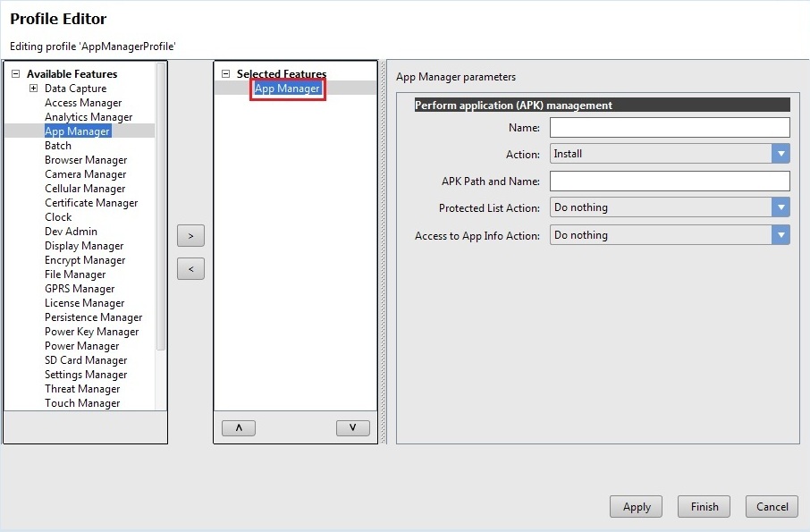
Task: Click the left-arrow remove feature button
Action: (x=190, y=268)
